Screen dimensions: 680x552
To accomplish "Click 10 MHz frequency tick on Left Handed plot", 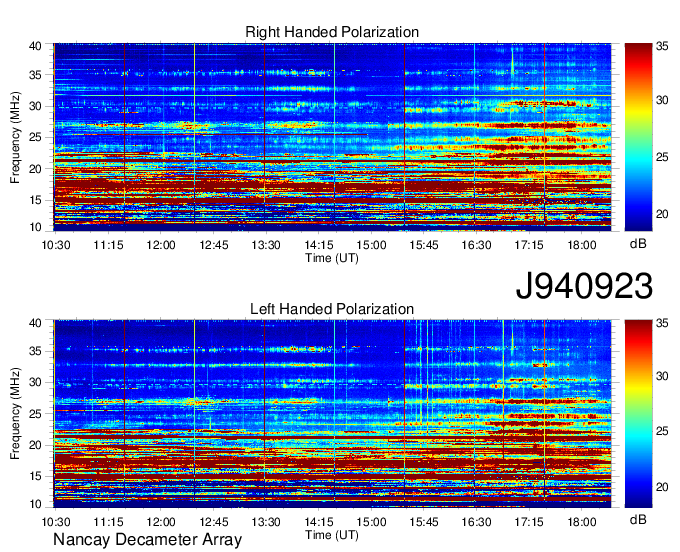I will 35,504.
